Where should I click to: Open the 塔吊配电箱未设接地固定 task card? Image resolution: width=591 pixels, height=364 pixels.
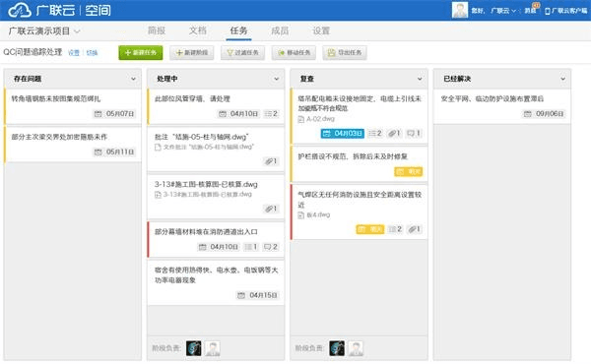tap(360, 116)
